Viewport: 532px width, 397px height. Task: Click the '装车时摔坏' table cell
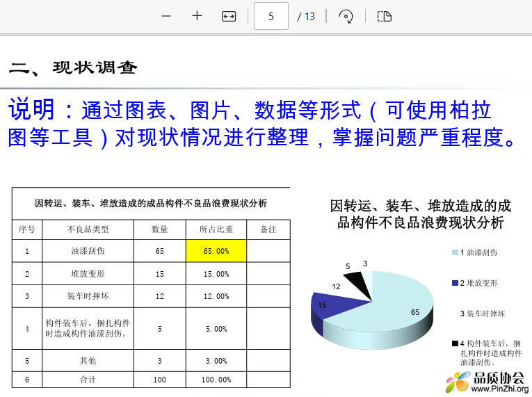[x=88, y=296]
